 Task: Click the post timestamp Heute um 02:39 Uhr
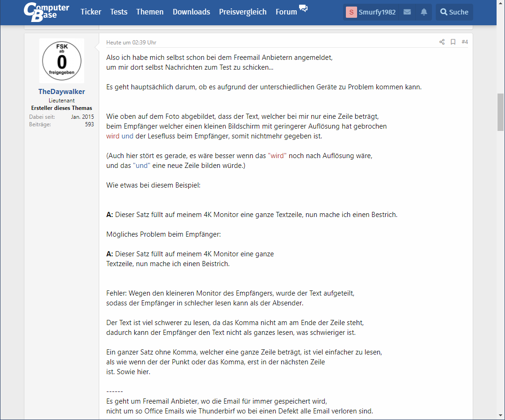click(x=131, y=43)
